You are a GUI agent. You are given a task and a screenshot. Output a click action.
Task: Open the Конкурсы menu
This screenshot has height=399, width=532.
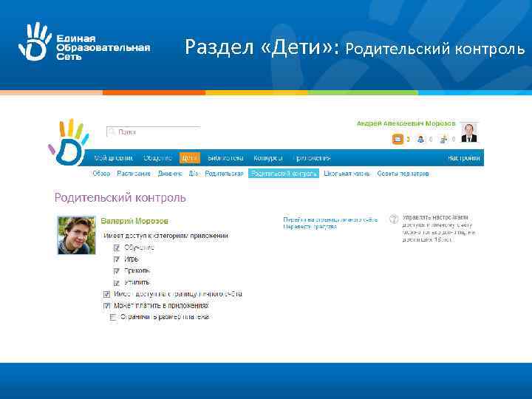tap(268, 158)
